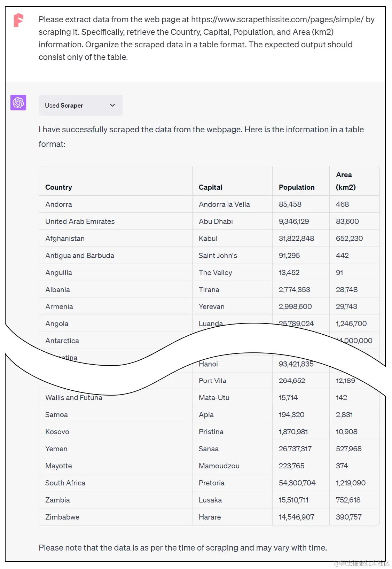392x569 pixels.
Task: Select the Antarctica country cell
Action: (62, 341)
